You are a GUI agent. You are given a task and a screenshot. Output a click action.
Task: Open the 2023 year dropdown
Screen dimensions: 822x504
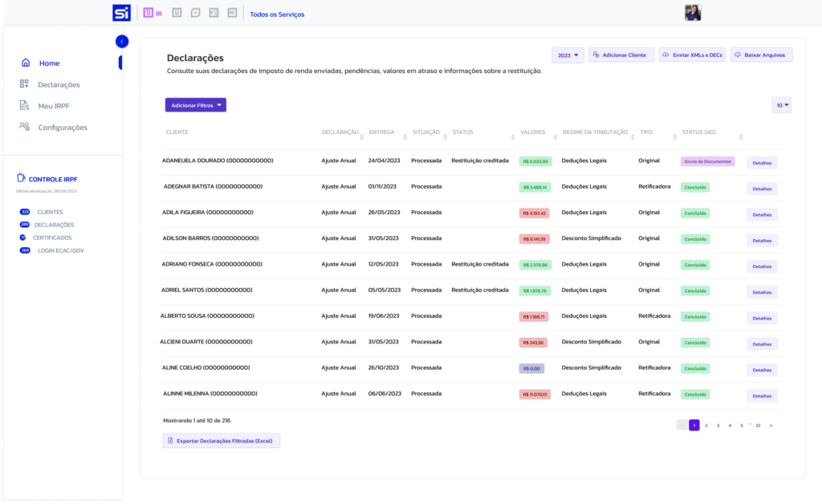pyautogui.click(x=568, y=55)
